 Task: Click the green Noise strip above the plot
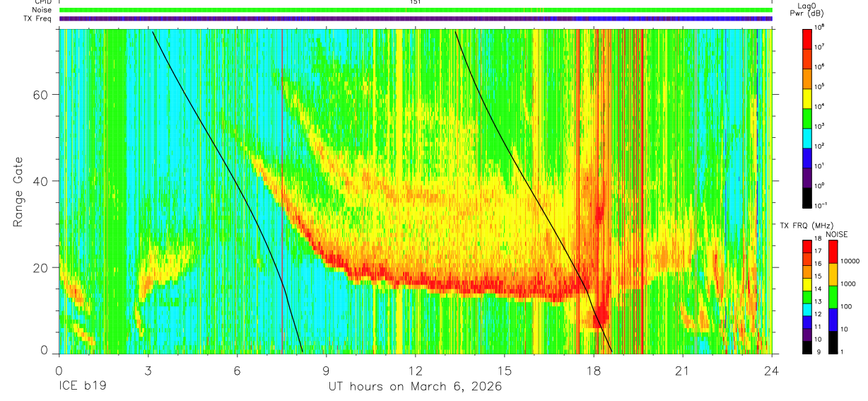click(x=416, y=10)
